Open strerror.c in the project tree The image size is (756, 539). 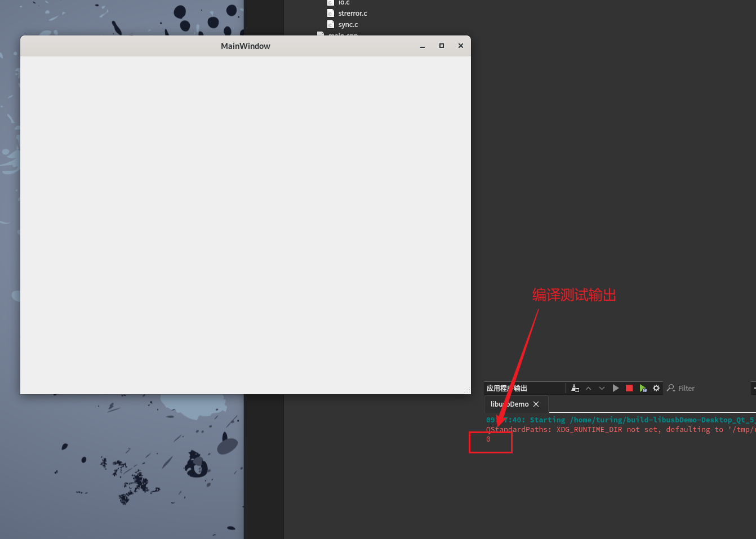353,13
